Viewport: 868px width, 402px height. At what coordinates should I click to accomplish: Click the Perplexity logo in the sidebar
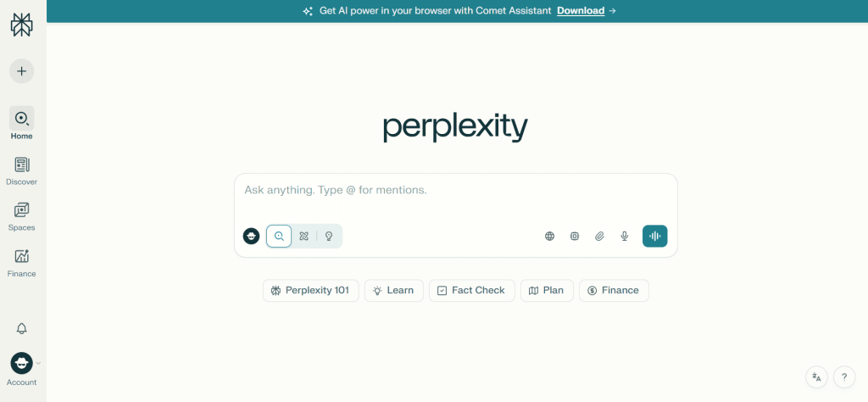(x=21, y=25)
